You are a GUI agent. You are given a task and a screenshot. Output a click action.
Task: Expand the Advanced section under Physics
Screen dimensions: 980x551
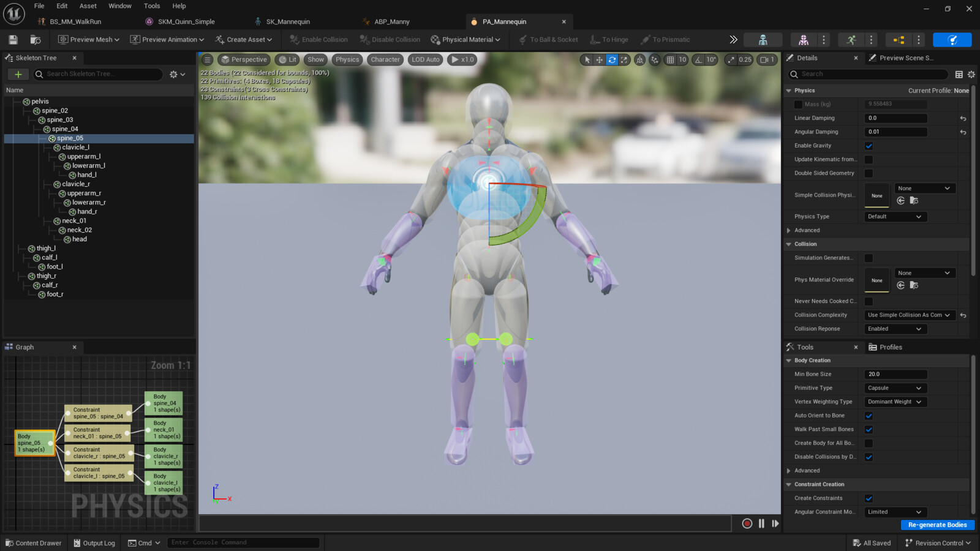[x=788, y=230]
